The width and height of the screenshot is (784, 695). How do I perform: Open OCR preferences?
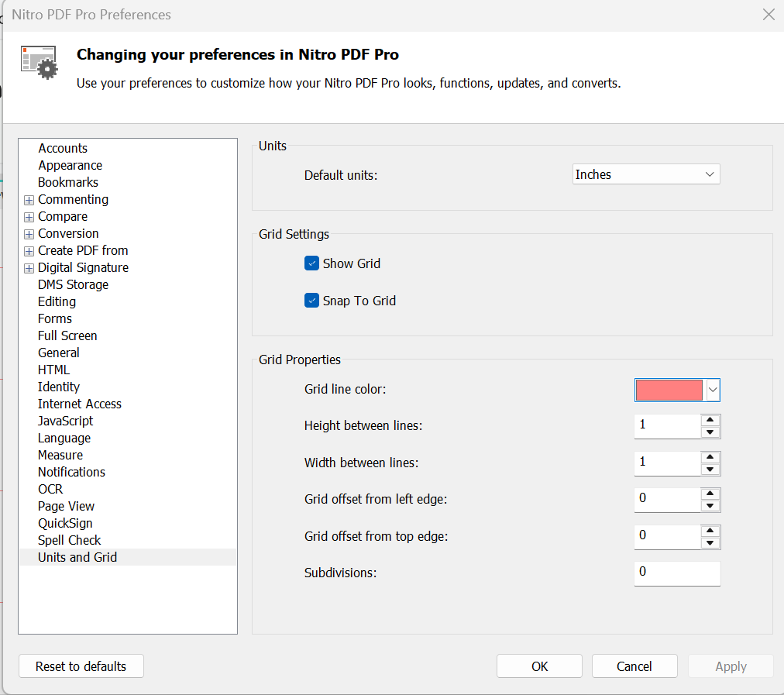coord(50,489)
